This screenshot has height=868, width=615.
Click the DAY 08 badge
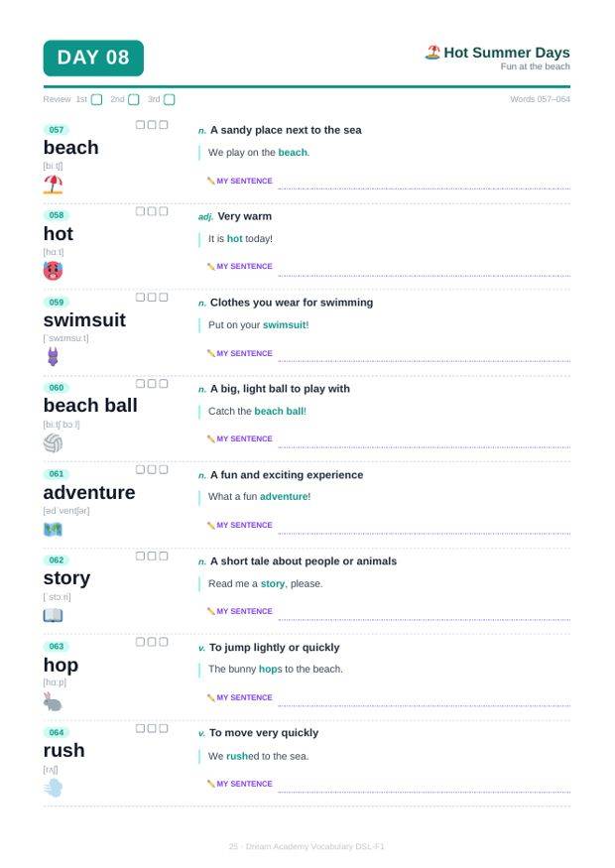pos(93,59)
